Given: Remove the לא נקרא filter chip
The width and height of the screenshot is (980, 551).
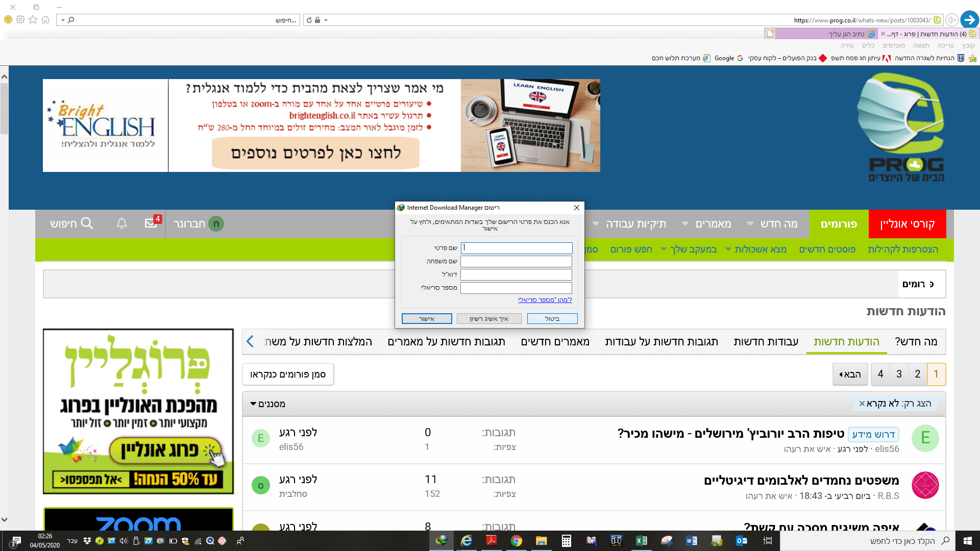Looking at the screenshot, I should coord(862,404).
